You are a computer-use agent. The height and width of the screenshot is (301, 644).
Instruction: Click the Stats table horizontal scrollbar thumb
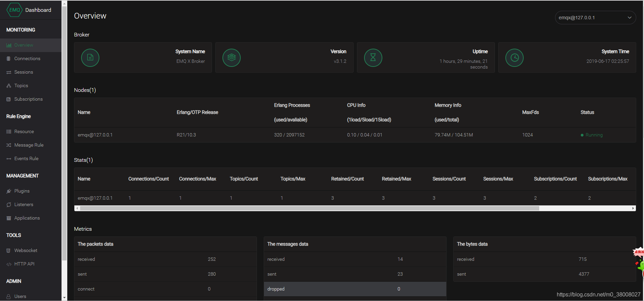click(310, 208)
